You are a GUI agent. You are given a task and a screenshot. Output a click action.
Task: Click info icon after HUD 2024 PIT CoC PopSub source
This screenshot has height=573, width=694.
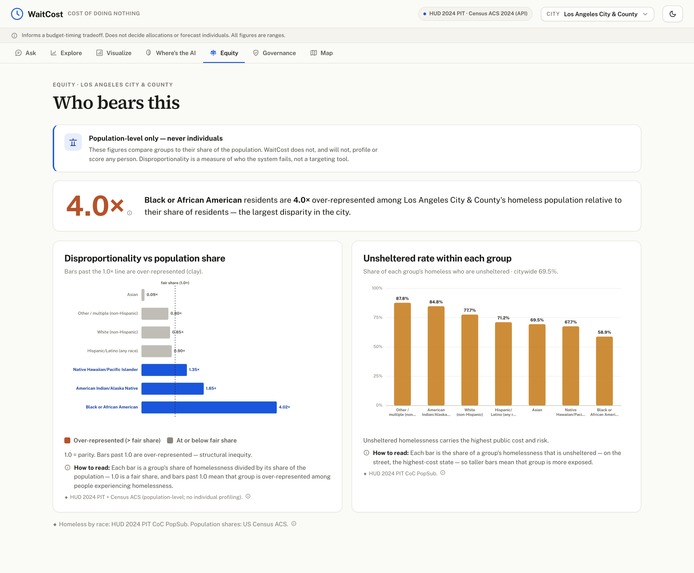point(443,473)
